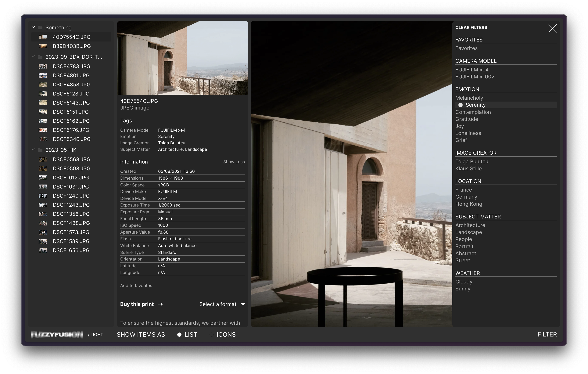Click thumbnail icon of B39D403B.JPG
The width and height of the screenshot is (588, 374).
[43, 46]
